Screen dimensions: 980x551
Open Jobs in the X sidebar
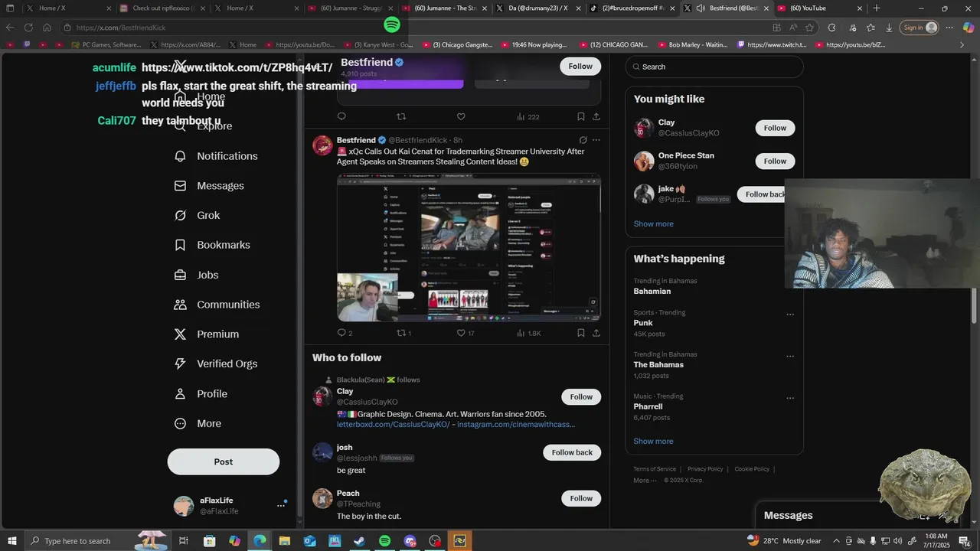pyautogui.click(x=197, y=275)
